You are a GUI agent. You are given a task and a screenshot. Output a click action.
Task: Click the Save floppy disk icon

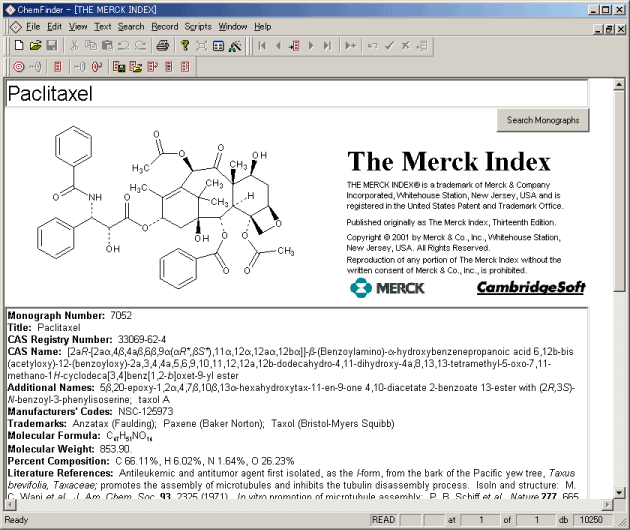(52, 45)
